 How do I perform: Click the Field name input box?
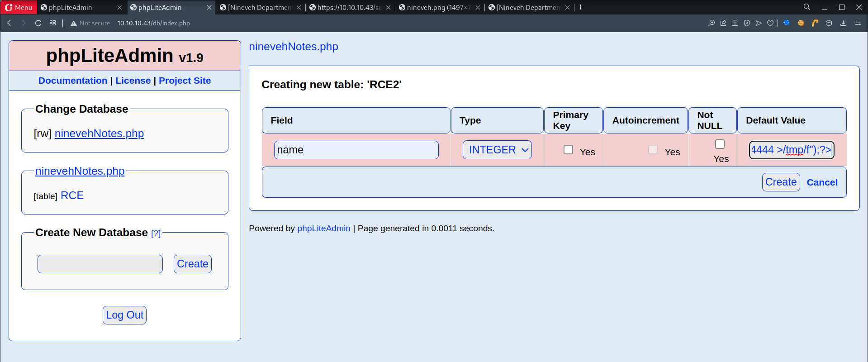pyautogui.click(x=356, y=150)
